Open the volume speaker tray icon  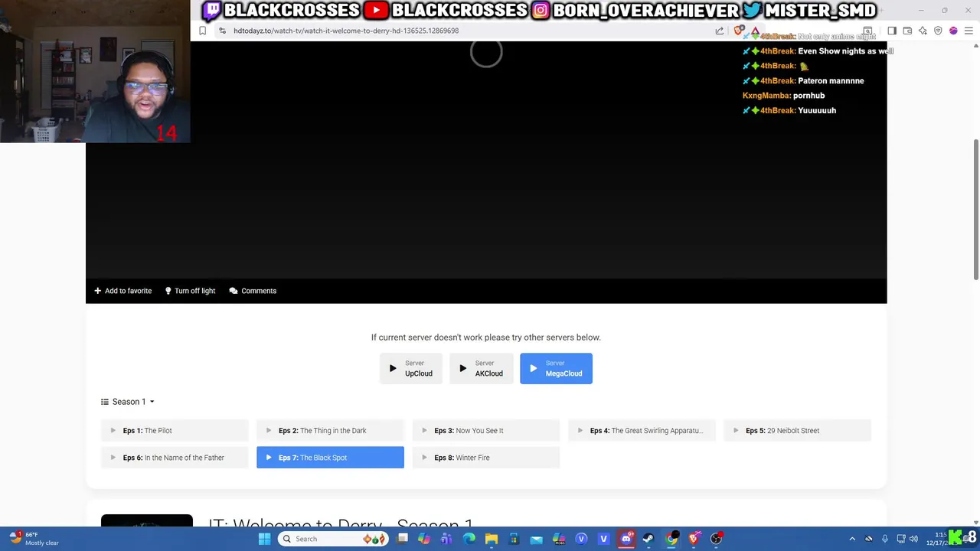[913, 539]
